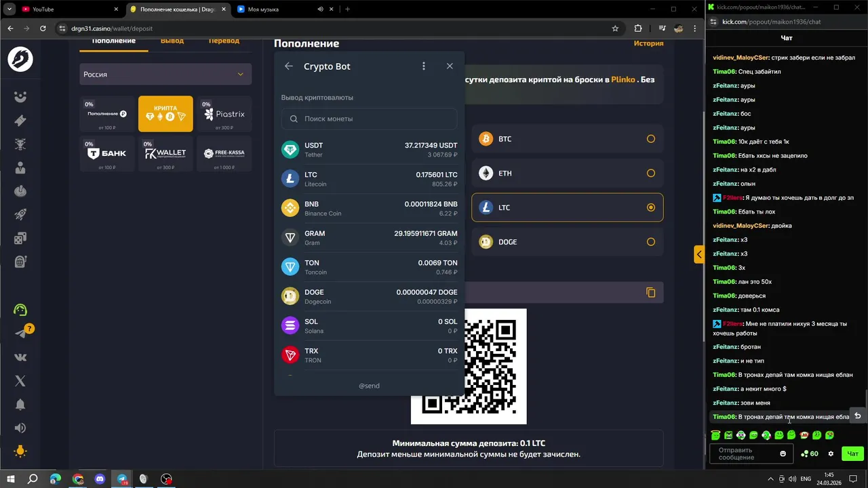Screen dimensions: 868x488
Task: Open X social icon in sidebar
Action: 20,381
